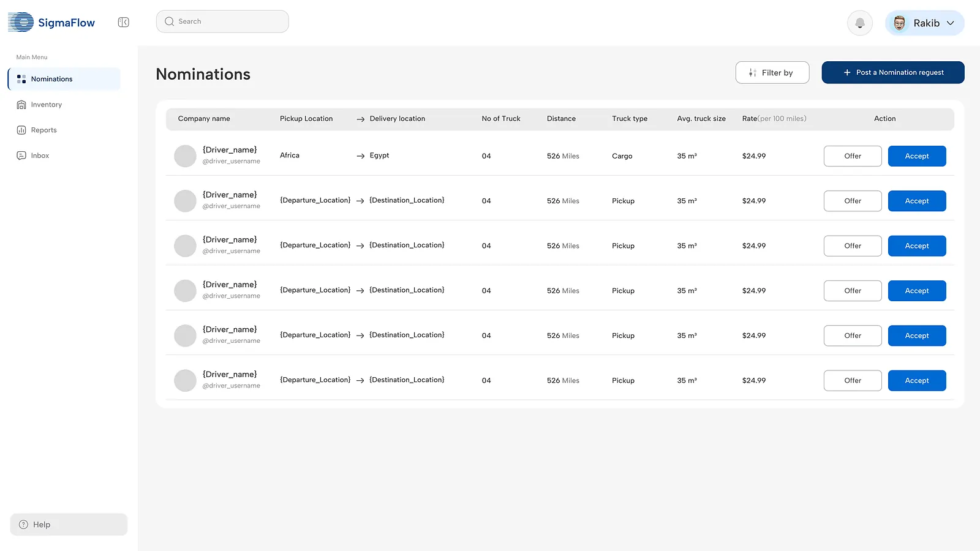Click the Truck type column header
This screenshot has width=980, height=551.
[630, 119]
